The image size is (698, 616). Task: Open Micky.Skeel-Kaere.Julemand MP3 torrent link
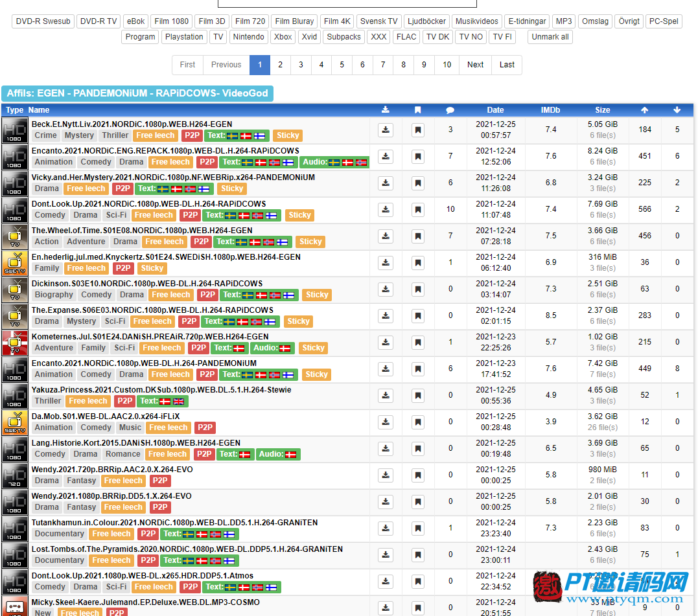click(146, 602)
